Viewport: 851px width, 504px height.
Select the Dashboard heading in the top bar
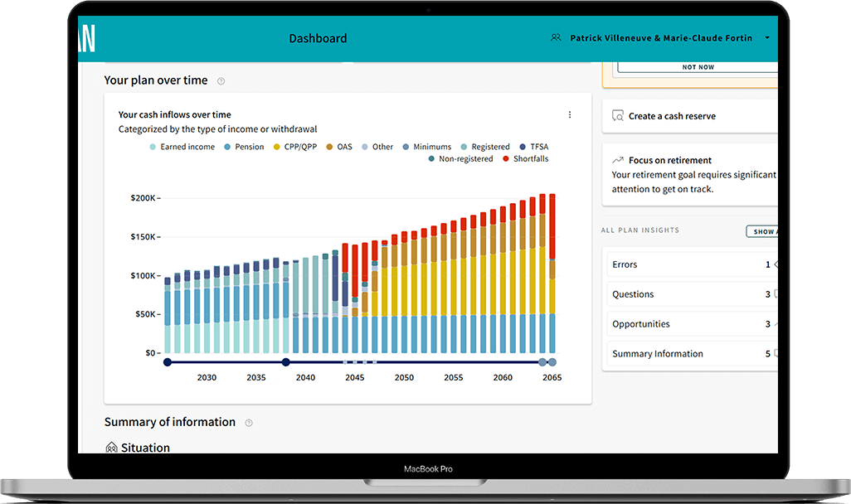click(319, 37)
